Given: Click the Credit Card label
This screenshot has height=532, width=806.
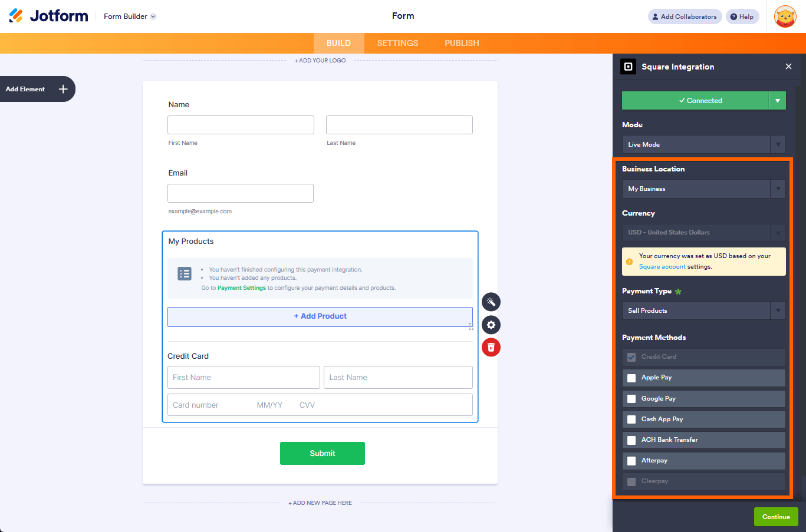Looking at the screenshot, I should click(x=188, y=356).
